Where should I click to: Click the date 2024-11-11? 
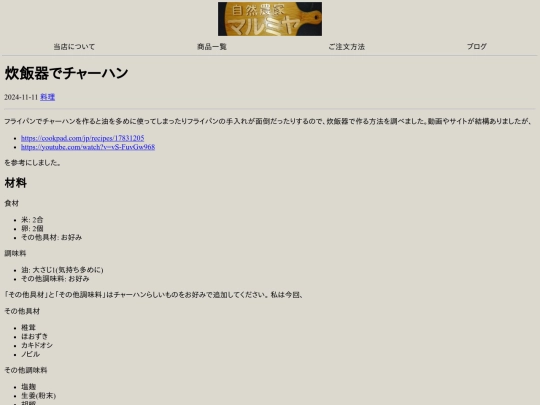[21, 97]
